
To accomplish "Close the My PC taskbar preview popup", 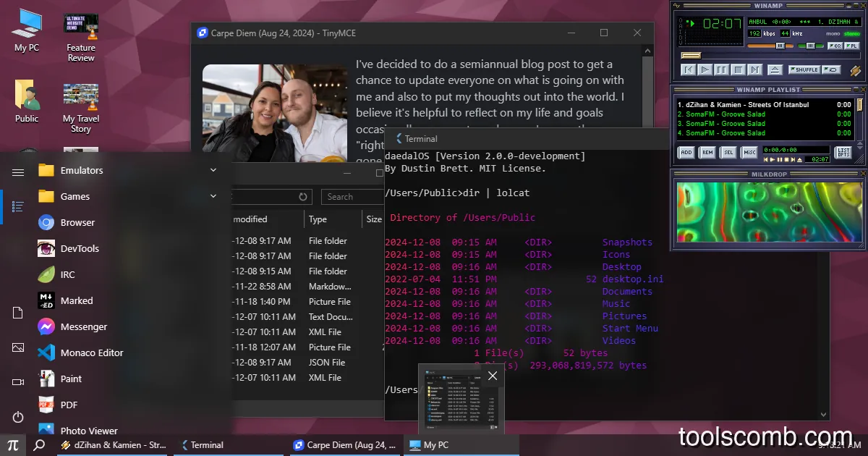I will (492, 376).
